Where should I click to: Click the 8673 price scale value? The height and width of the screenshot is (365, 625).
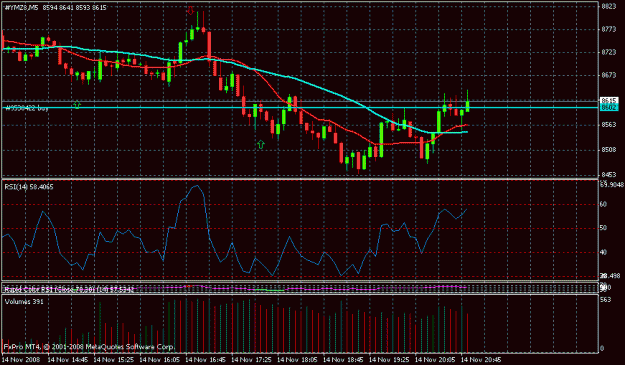(x=609, y=75)
